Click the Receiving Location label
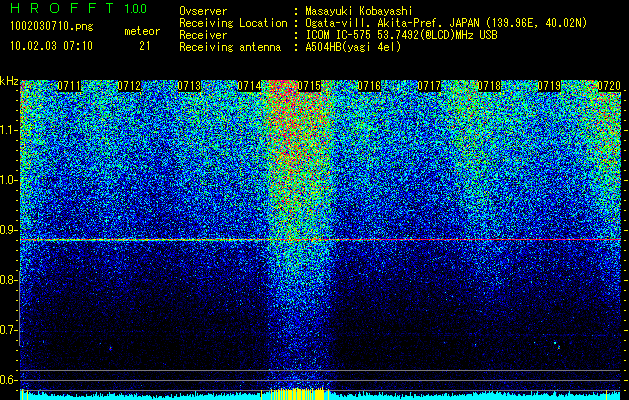The height and width of the screenshot is (400, 629). 233,23
